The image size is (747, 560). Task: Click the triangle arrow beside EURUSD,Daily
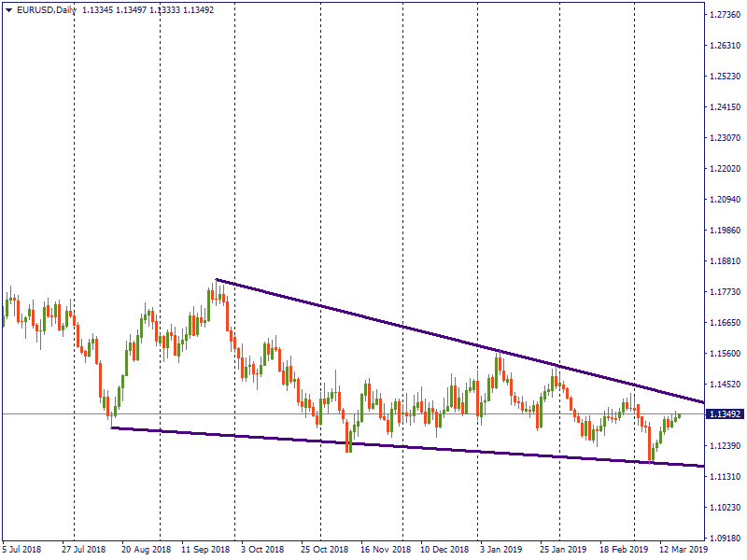8,10
